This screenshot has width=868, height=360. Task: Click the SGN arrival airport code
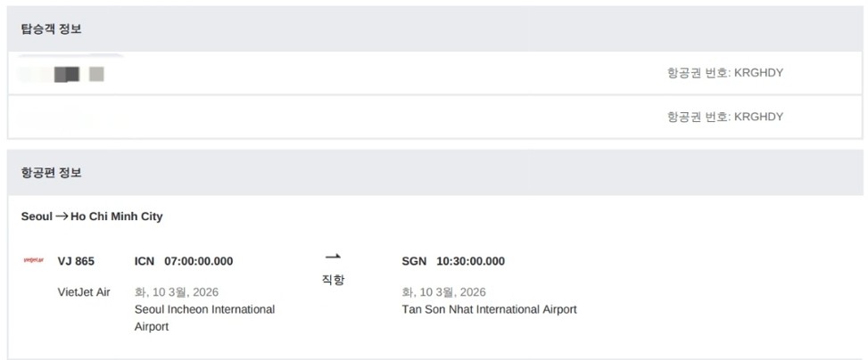click(x=415, y=261)
